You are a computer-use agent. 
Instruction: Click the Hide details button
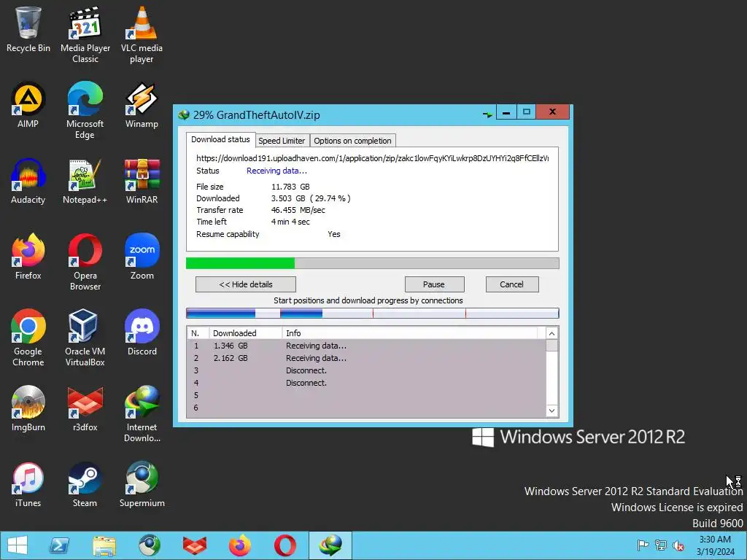pyautogui.click(x=246, y=284)
